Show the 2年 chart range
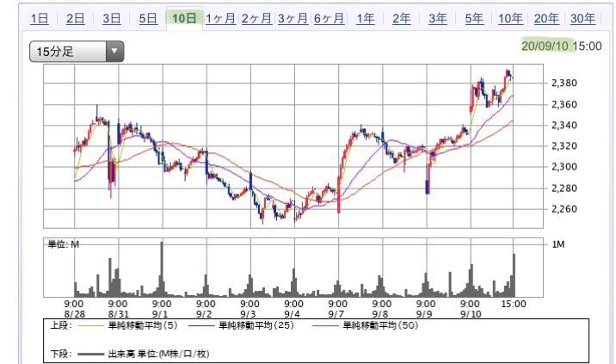 coord(402,18)
